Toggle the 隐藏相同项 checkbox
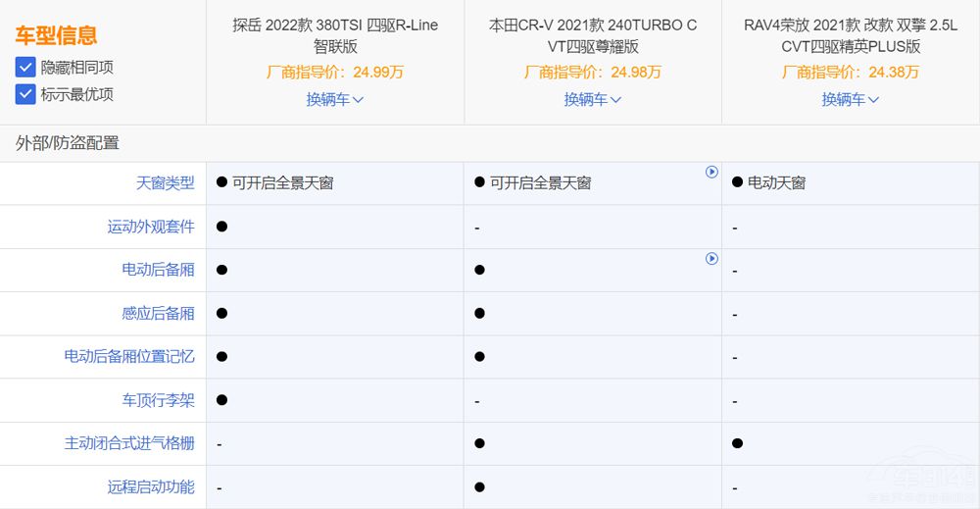The image size is (980, 509). pyautogui.click(x=26, y=68)
